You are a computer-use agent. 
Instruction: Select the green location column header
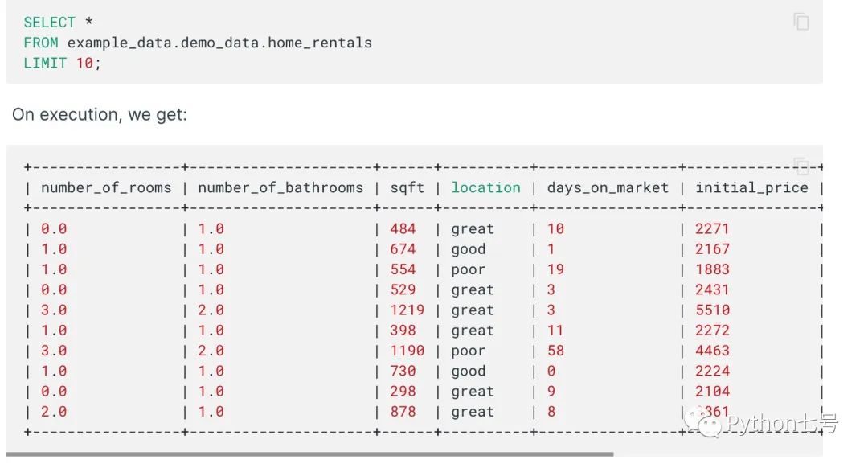[485, 187]
